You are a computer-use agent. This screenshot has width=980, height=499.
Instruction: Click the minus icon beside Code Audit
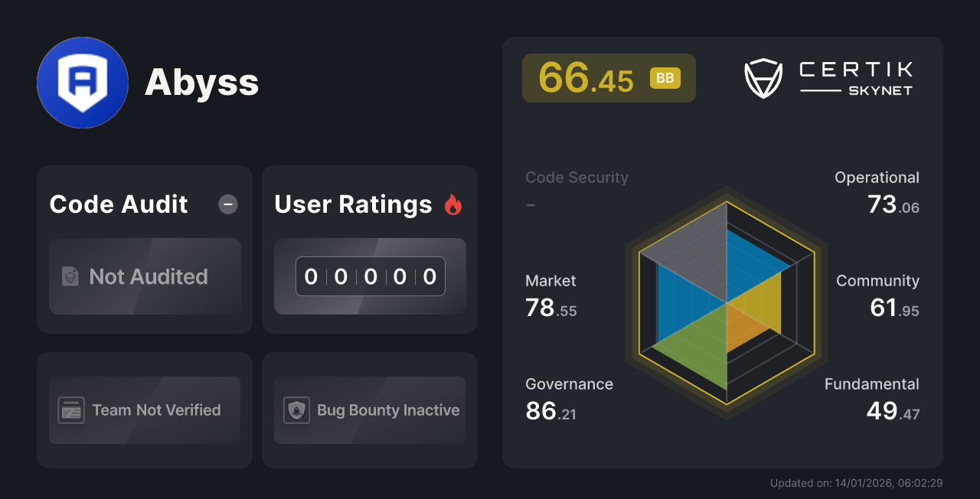227,204
